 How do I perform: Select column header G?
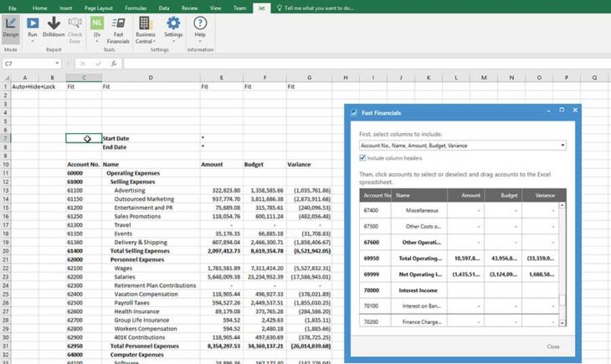309,78
